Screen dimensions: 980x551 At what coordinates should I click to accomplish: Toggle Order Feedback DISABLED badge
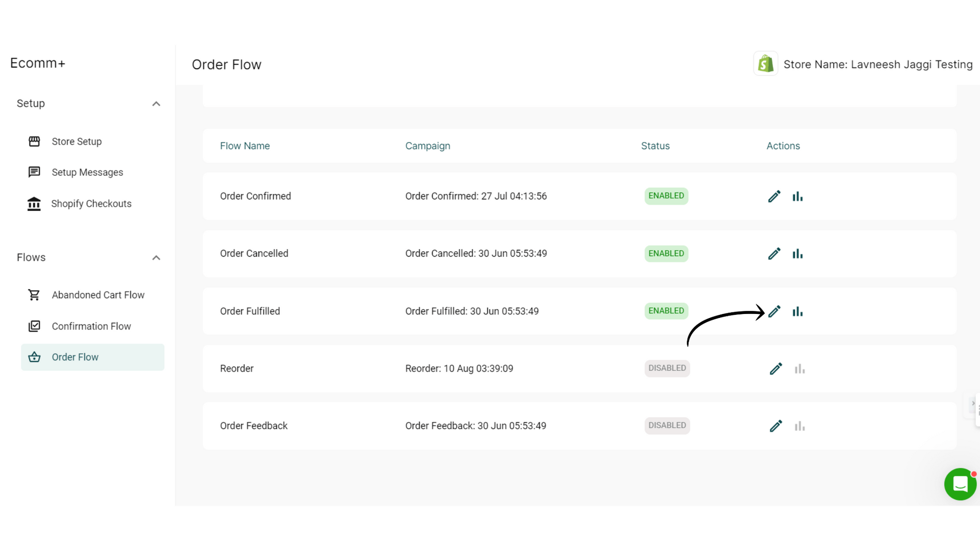(x=667, y=425)
